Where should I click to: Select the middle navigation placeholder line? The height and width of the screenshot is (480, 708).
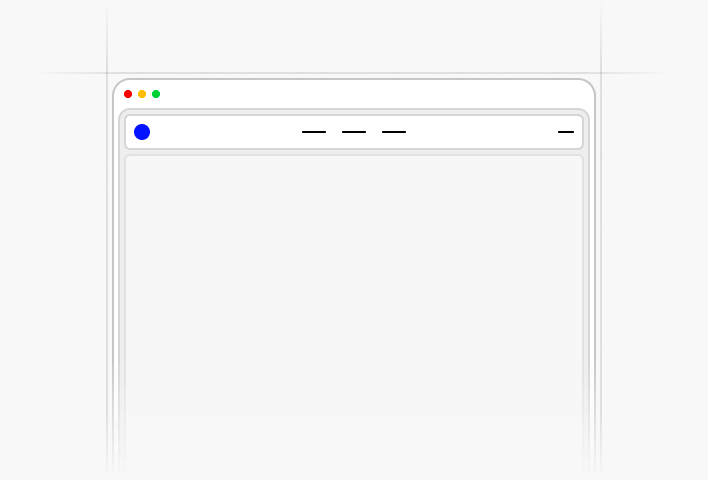click(x=354, y=132)
